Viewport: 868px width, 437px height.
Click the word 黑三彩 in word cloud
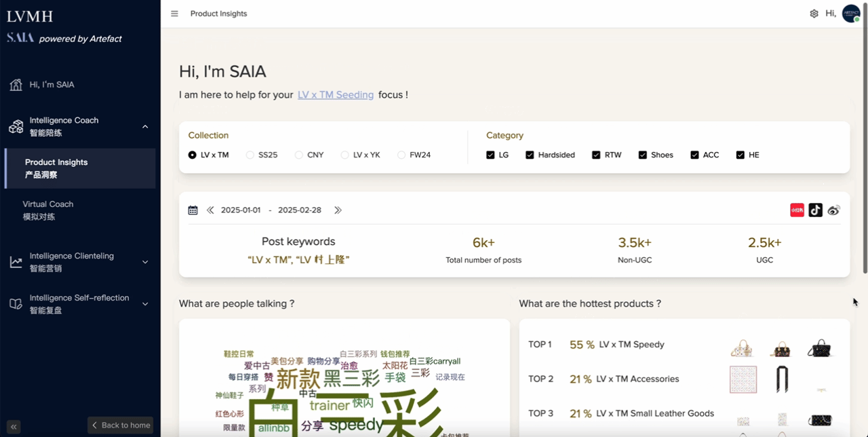(x=351, y=378)
